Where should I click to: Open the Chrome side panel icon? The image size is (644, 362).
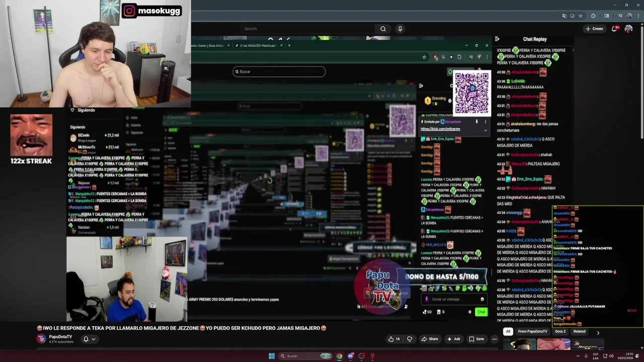click(x=606, y=16)
